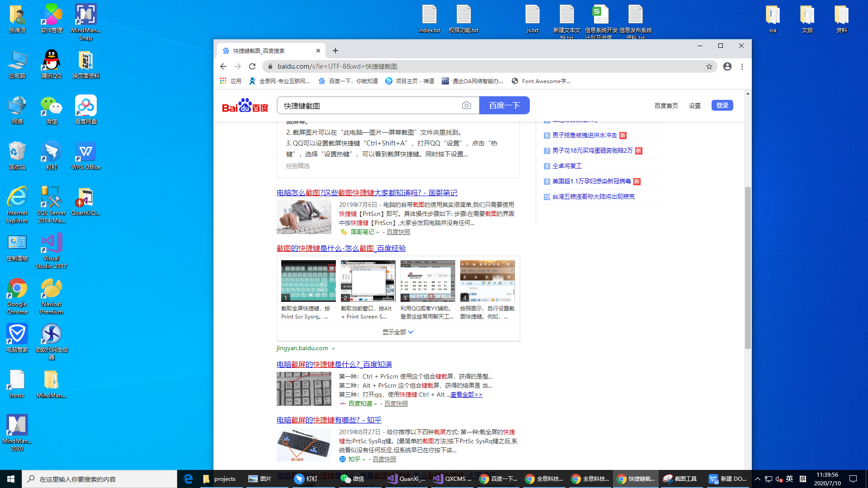This screenshot has width=868, height=488.
Task: Select the 电脑管家 desktop icon
Action: point(17,338)
